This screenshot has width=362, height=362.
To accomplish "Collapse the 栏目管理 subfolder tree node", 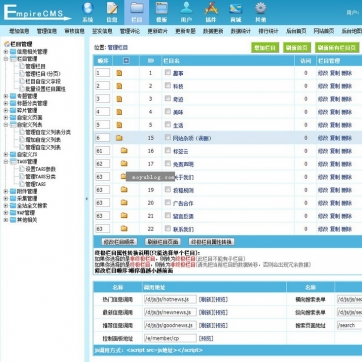I will point(6,59).
